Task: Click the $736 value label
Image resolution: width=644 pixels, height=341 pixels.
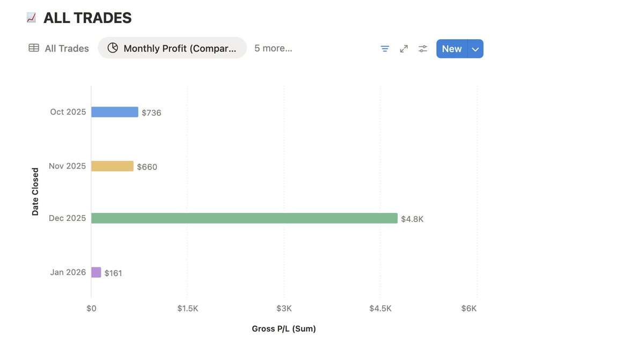Action: [151, 113]
